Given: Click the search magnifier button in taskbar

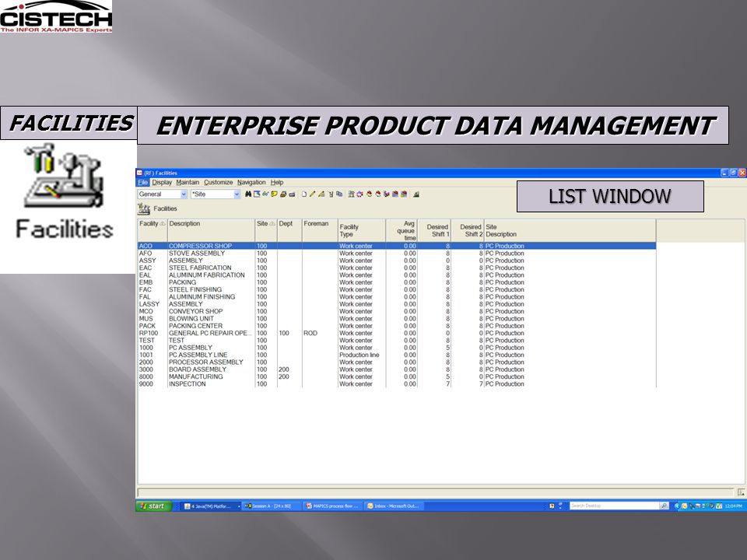Looking at the screenshot, I should coord(664,506).
